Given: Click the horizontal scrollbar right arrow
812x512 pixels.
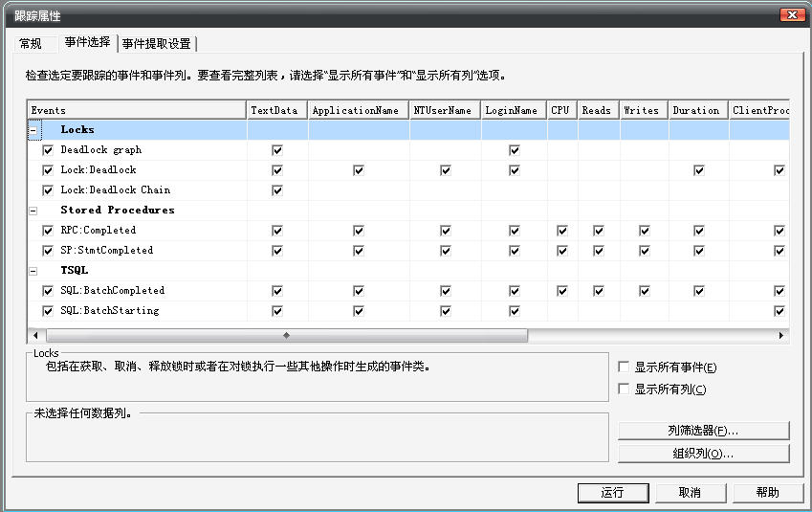Looking at the screenshot, I should click(781, 335).
